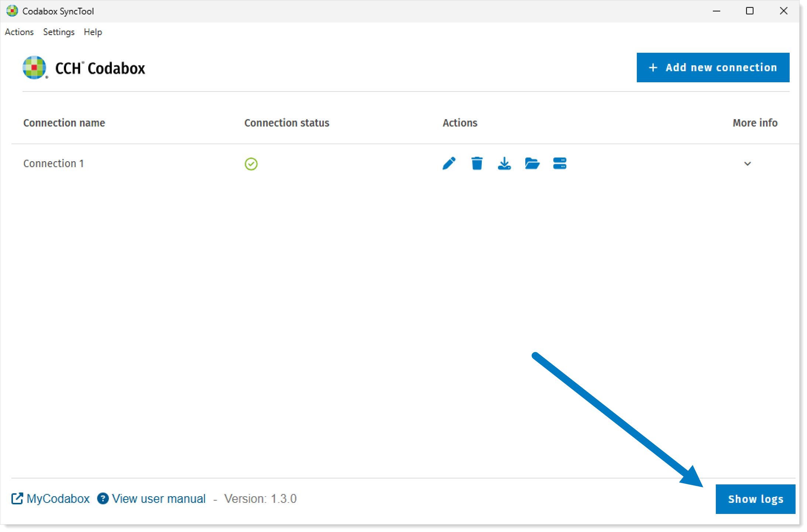
Task: Close the Codabox SyncTool window
Action: tap(783, 11)
